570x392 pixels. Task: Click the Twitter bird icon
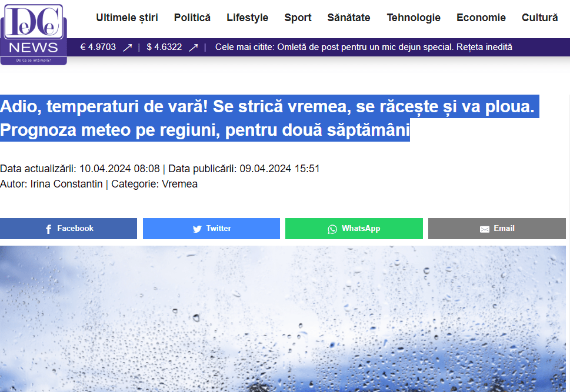197,229
